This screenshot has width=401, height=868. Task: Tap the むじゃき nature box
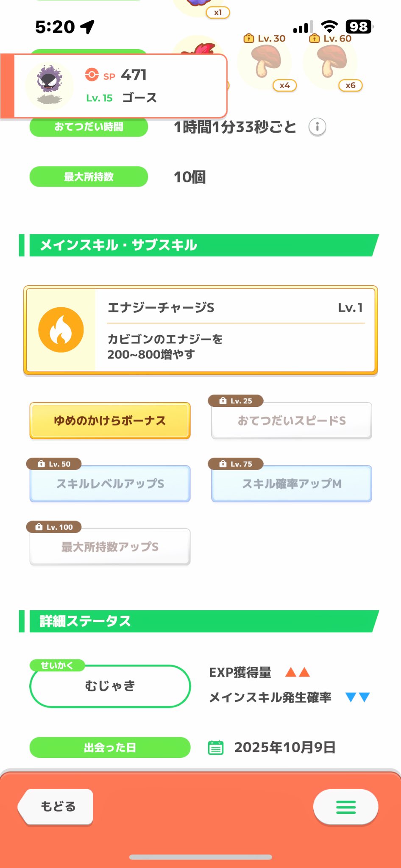pyautogui.click(x=110, y=686)
